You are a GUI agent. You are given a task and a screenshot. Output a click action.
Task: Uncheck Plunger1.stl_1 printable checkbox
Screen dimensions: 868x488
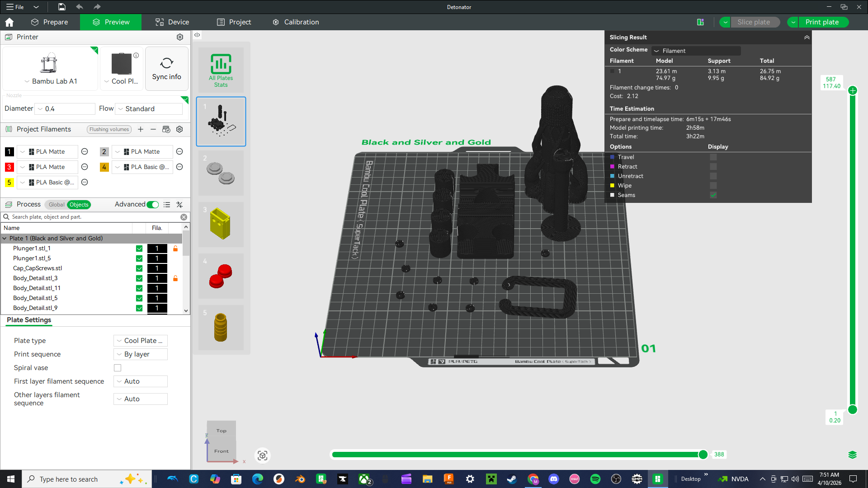[x=139, y=249]
